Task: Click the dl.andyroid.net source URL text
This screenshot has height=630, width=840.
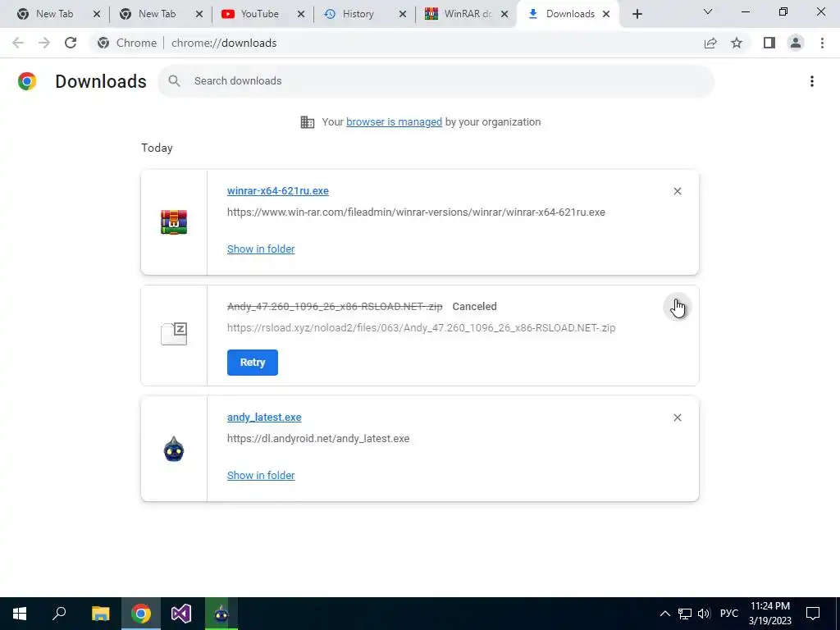Action: [x=318, y=439]
